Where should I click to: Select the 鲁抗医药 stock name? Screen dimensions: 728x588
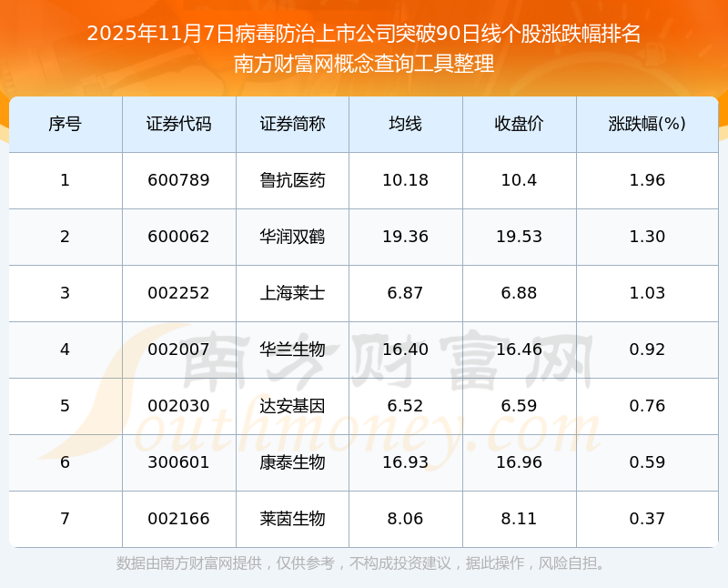(x=292, y=180)
